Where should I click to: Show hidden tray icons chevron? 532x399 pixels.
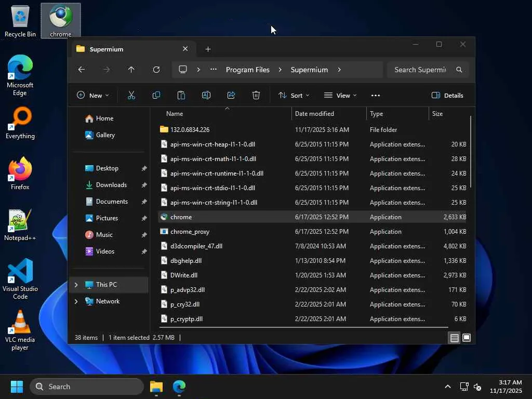point(448,387)
